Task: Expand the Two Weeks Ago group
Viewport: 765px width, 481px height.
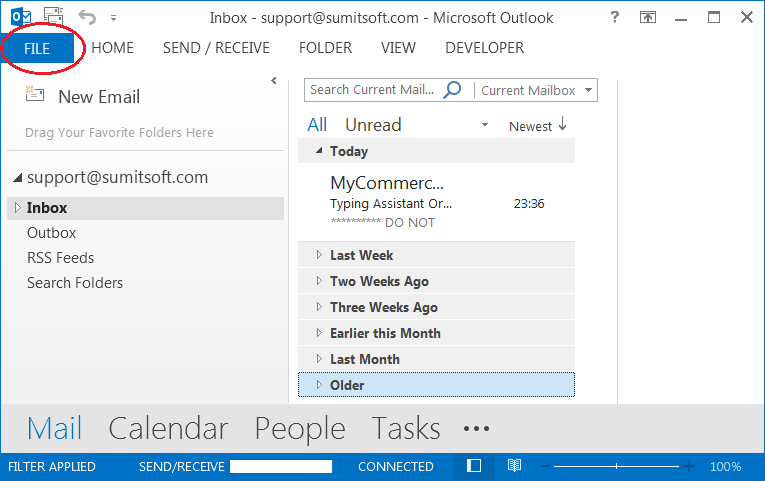Action: click(x=319, y=281)
